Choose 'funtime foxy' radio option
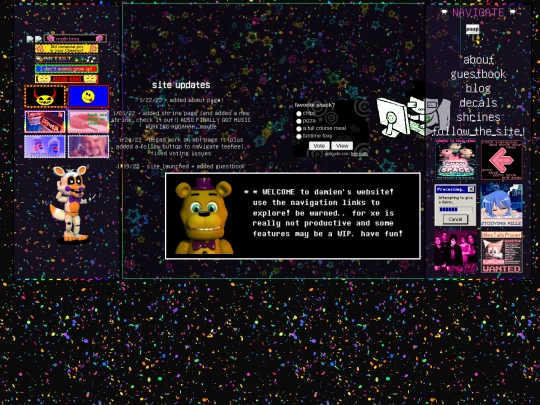 [299, 136]
